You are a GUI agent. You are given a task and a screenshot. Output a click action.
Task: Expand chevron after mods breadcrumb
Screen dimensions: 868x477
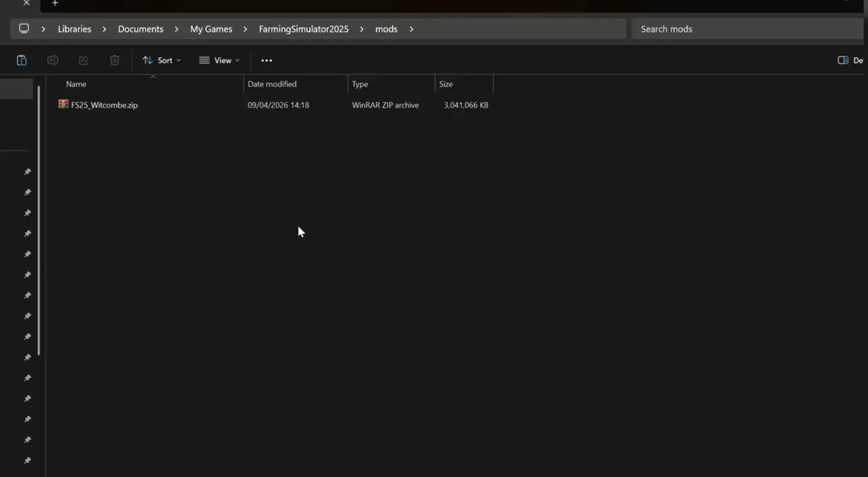tap(411, 29)
